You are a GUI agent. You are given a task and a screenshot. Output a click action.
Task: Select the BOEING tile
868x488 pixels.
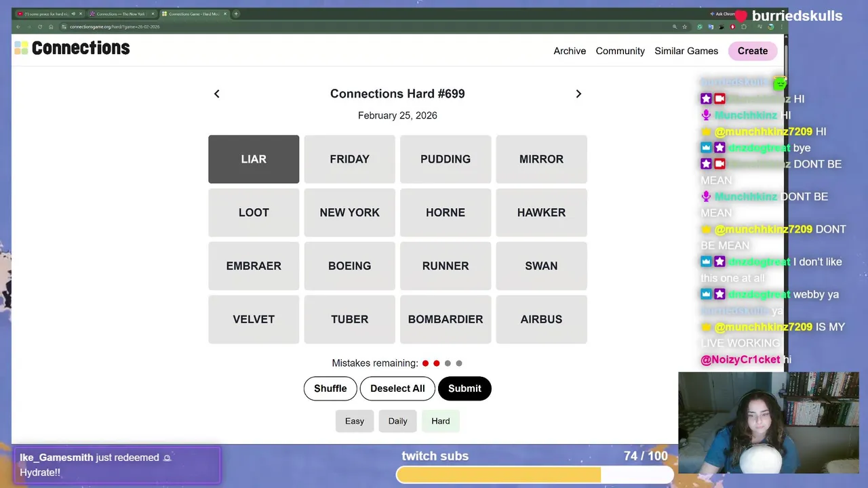pyautogui.click(x=349, y=266)
